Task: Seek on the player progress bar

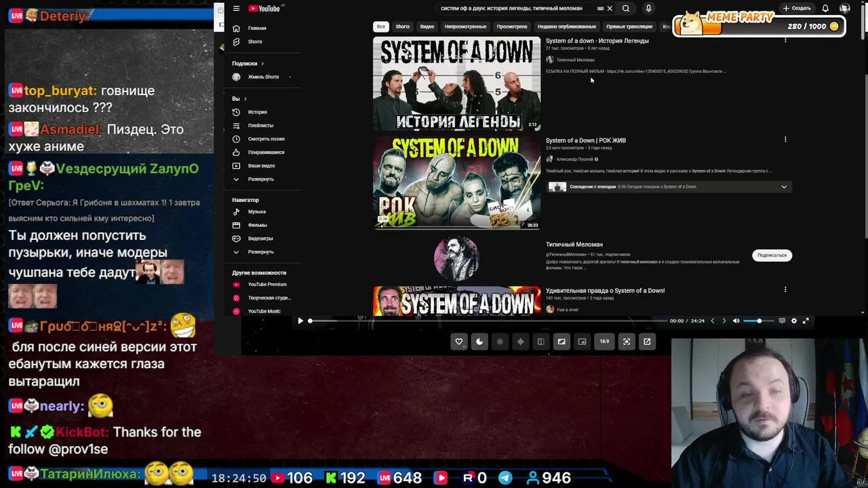Action: click(x=488, y=321)
